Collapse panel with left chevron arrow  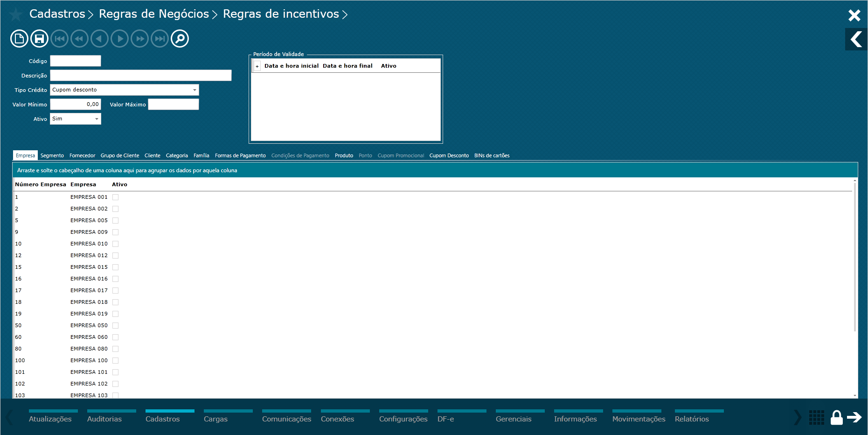(x=856, y=39)
